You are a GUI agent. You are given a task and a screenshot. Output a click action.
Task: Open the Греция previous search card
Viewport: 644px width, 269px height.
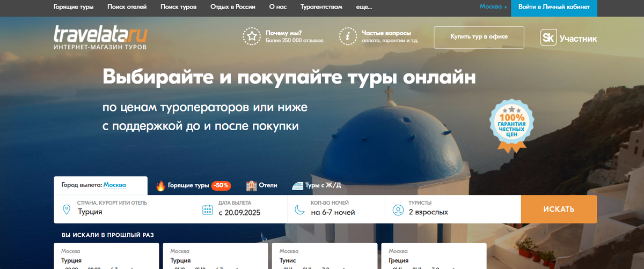[434, 256]
